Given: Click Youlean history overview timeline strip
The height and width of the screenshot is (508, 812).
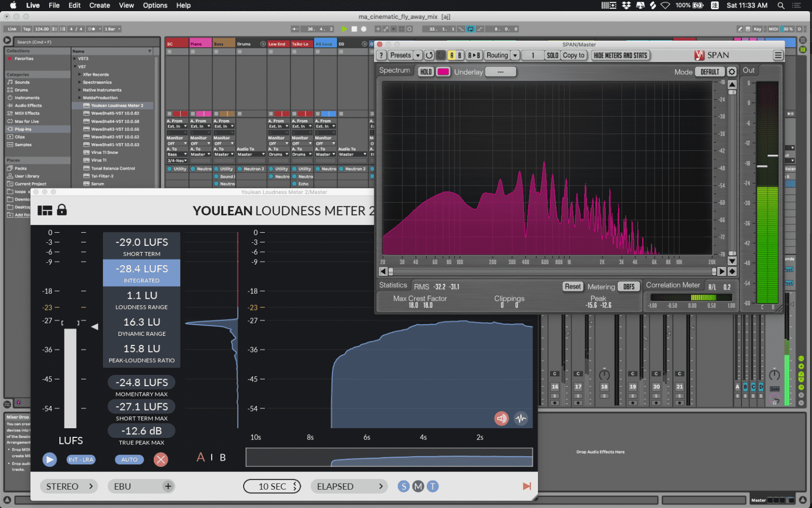Looking at the screenshot, I should (389, 457).
